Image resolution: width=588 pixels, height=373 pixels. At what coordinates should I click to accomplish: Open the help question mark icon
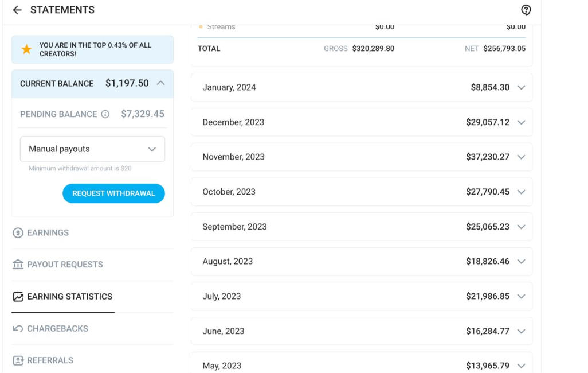[526, 10]
